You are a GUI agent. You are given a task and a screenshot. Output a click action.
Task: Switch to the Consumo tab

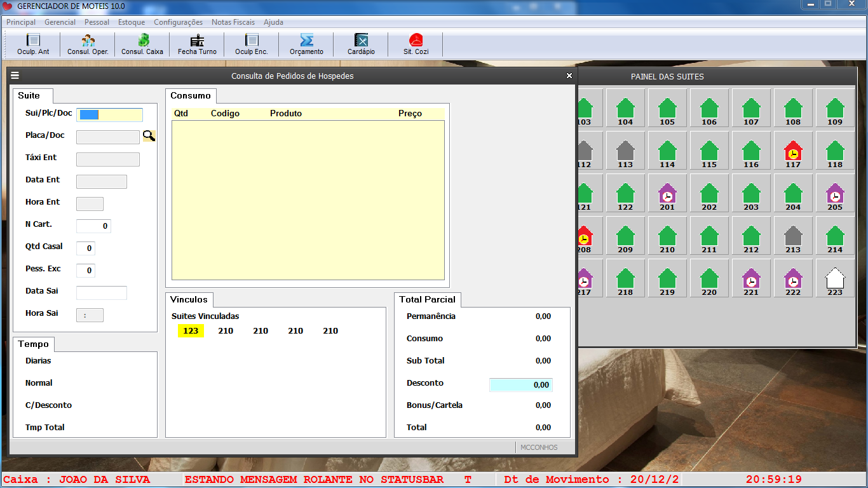(x=191, y=96)
